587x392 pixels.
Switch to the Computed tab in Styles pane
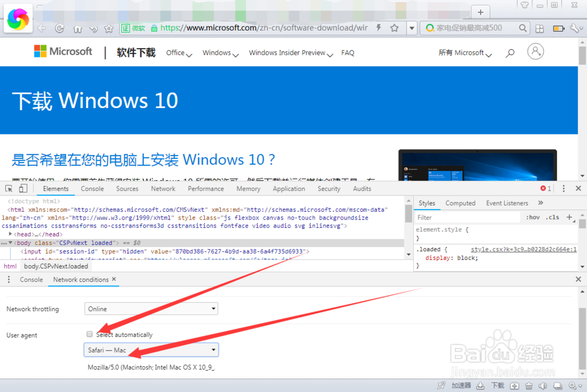coord(460,203)
